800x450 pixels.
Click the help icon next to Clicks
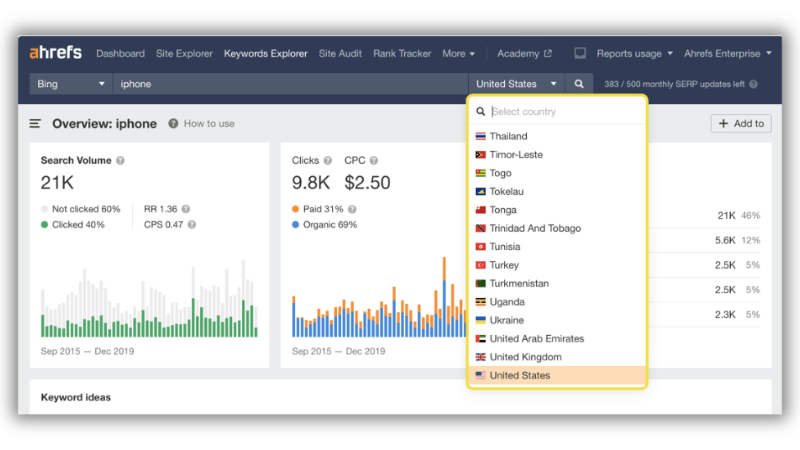point(328,160)
